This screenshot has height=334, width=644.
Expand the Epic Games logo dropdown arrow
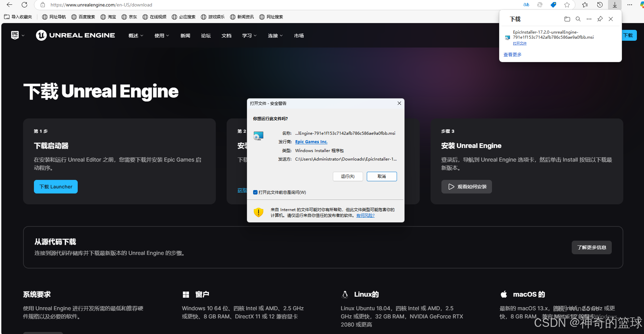[23, 36]
